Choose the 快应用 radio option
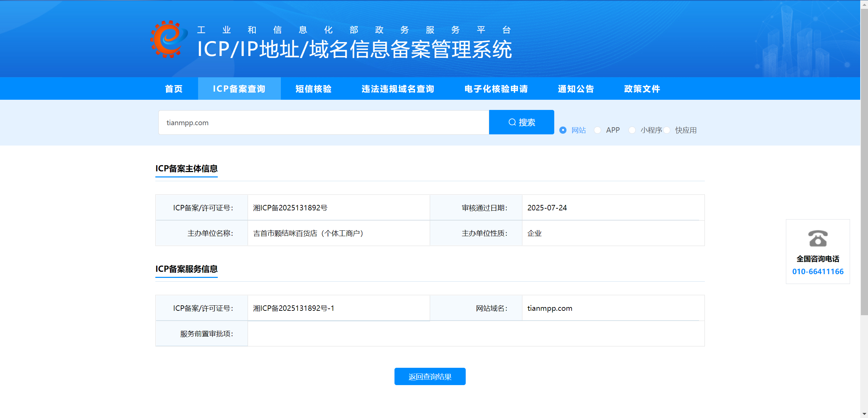 coord(667,130)
